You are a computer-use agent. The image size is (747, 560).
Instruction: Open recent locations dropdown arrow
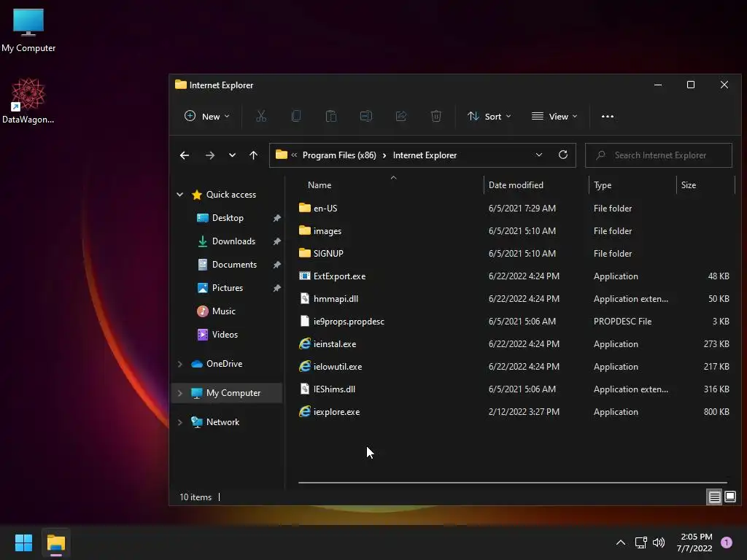coord(232,155)
